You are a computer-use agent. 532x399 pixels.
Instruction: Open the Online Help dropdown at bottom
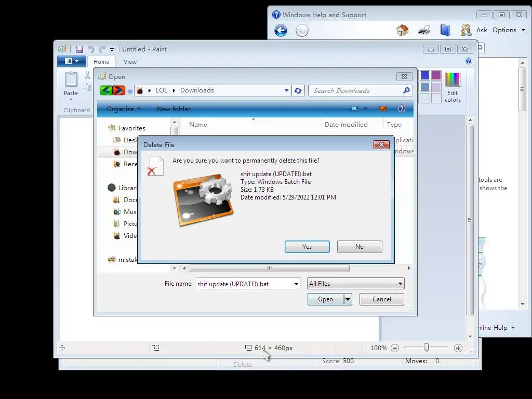click(x=497, y=328)
